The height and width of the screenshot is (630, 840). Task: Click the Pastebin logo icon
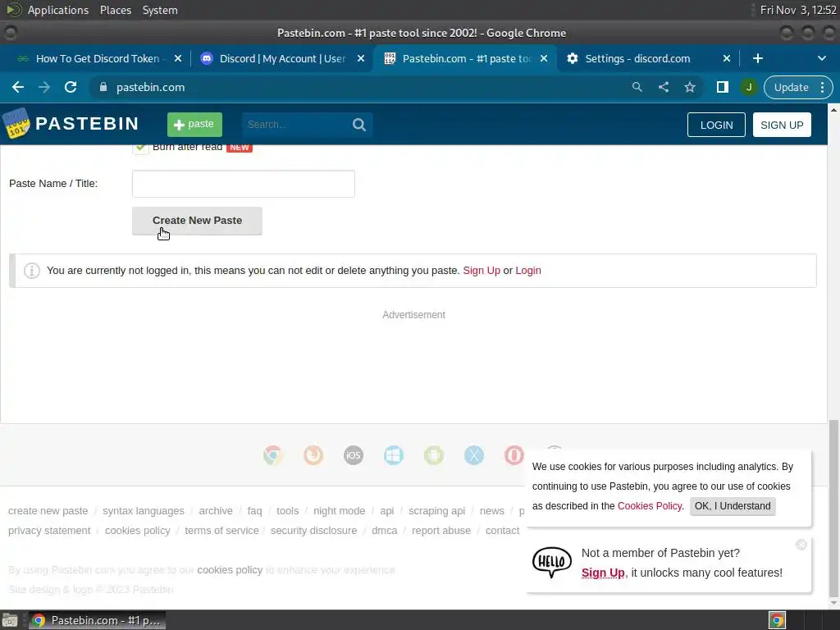point(16,124)
